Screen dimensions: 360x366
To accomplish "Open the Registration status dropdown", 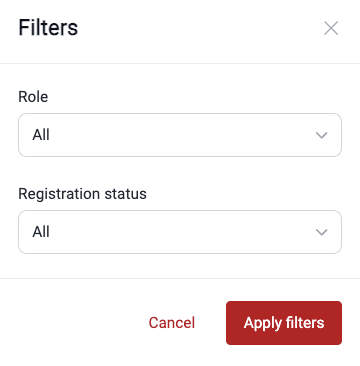I will 180,232.
